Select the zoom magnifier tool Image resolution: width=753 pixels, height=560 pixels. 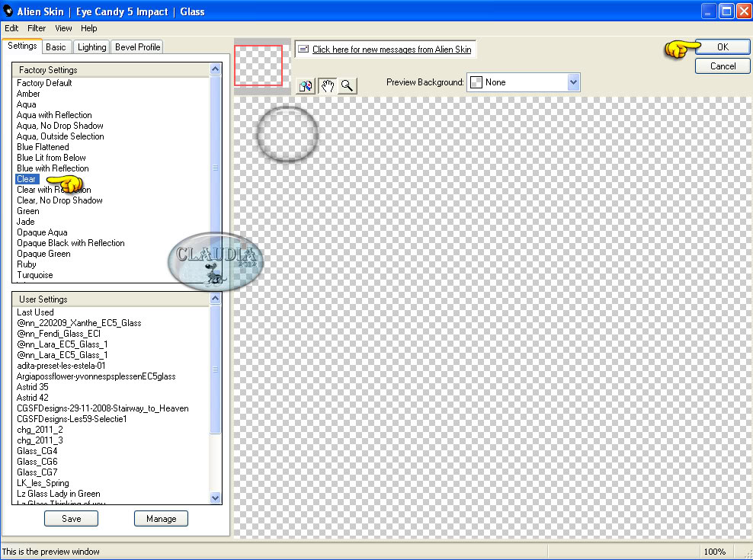(x=348, y=86)
